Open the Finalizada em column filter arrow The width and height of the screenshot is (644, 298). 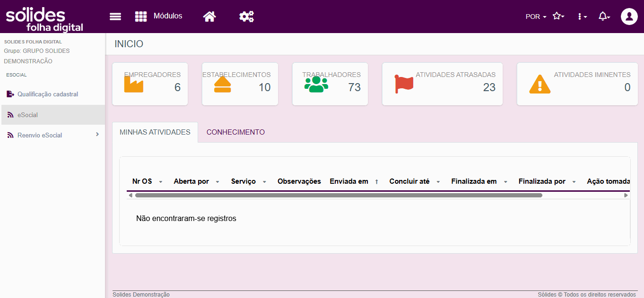tap(505, 182)
